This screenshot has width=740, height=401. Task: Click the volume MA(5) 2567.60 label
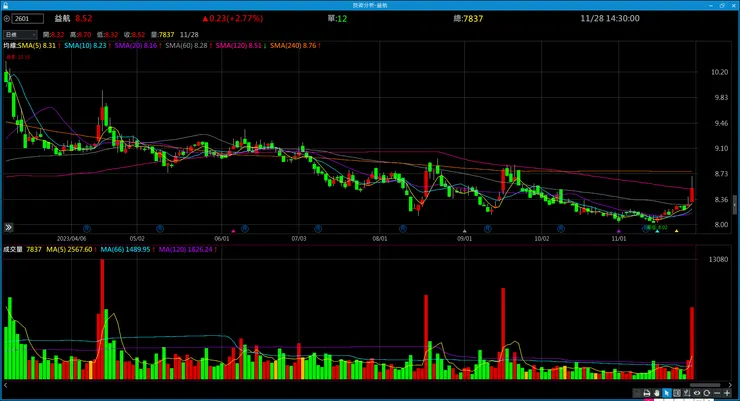(69, 249)
